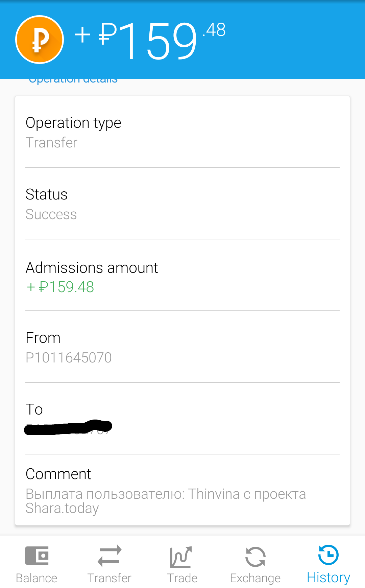Screen dimensions: 365x588
Task: Tap the Exchange circular arrows icon
Action: (255, 557)
